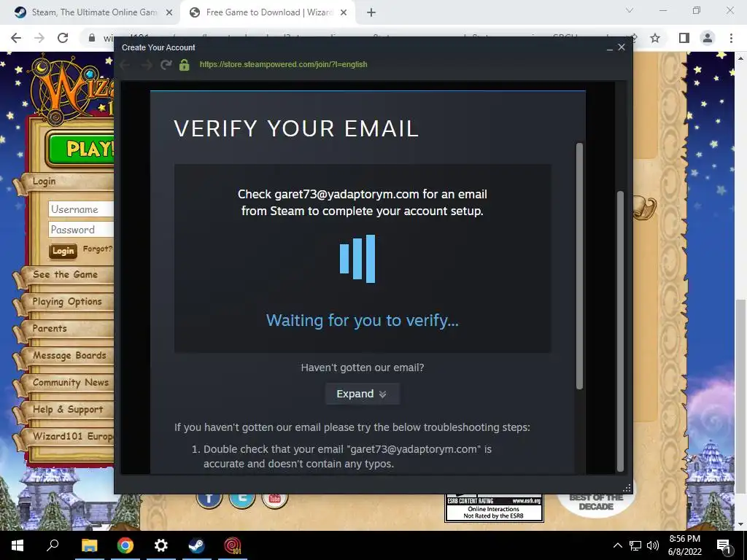This screenshot has height=560, width=747.
Task: Bookmark this page with the star icon
Action: (x=655, y=38)
